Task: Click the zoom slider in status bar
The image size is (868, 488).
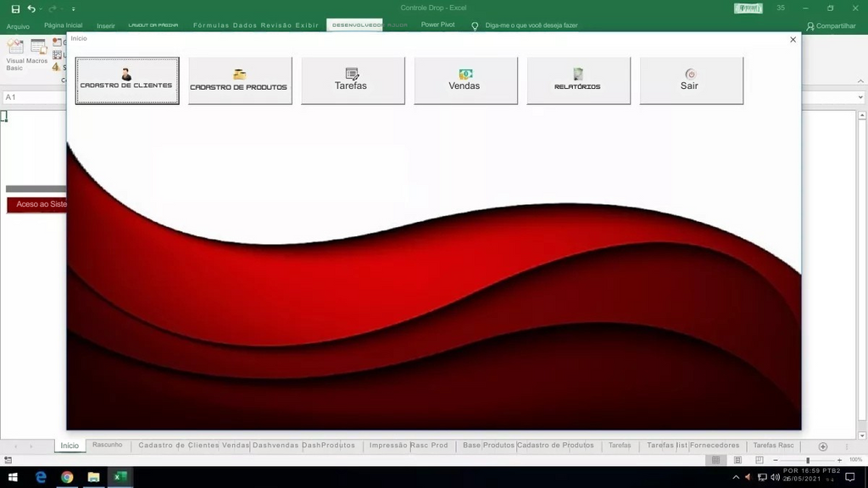Action: click(807, 460)
